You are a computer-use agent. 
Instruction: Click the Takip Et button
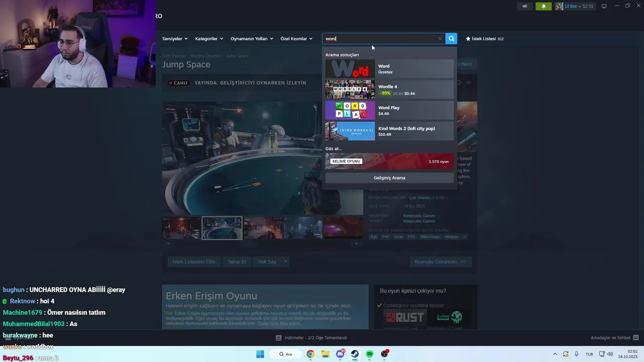pos(236,261)
